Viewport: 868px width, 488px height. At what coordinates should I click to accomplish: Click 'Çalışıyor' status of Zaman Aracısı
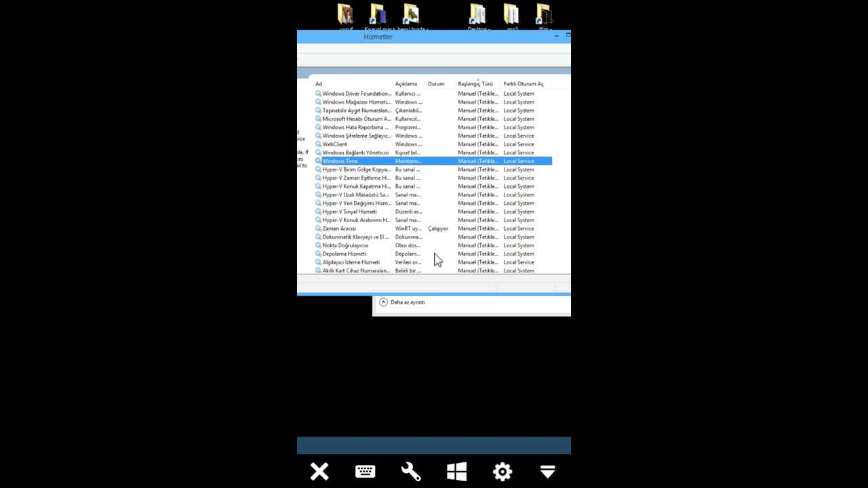click(x=438, y=228)
